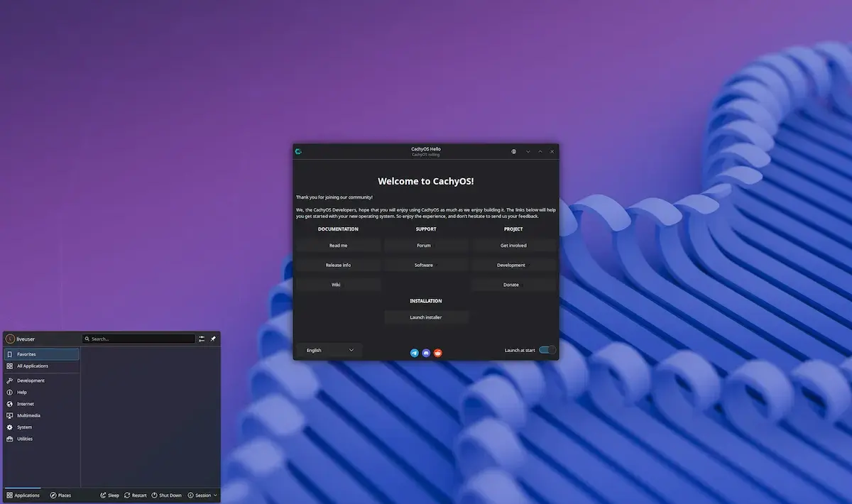852x504 pixels.
Task: Click the Software button
Action: click(426, 265)
